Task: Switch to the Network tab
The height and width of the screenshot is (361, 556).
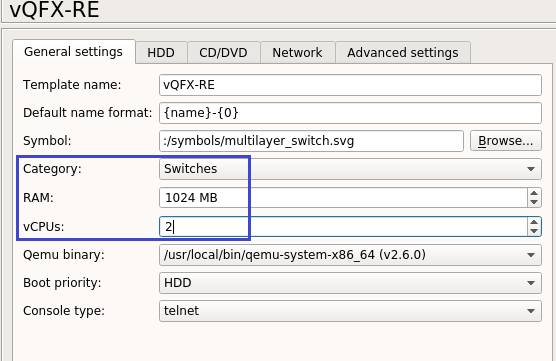Action: tap(297, 53)
